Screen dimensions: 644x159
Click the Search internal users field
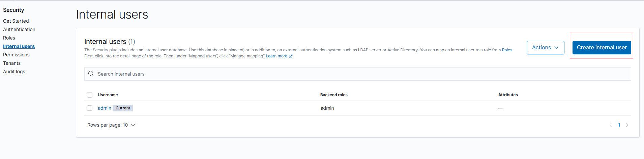[x=357, y=74]
